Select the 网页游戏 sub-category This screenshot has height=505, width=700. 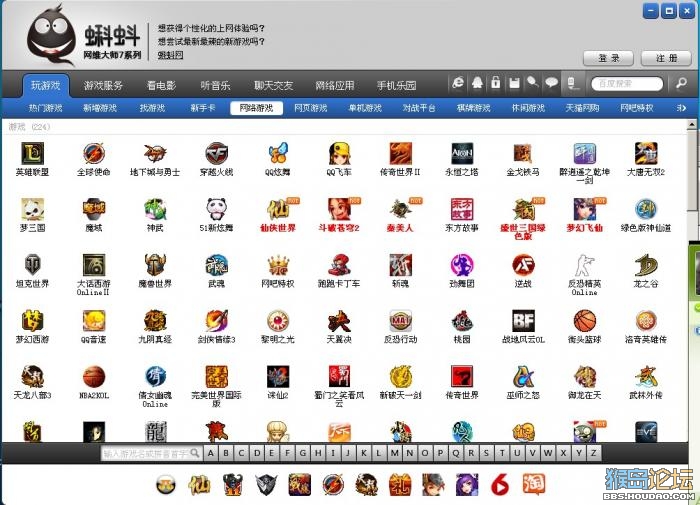311,108
